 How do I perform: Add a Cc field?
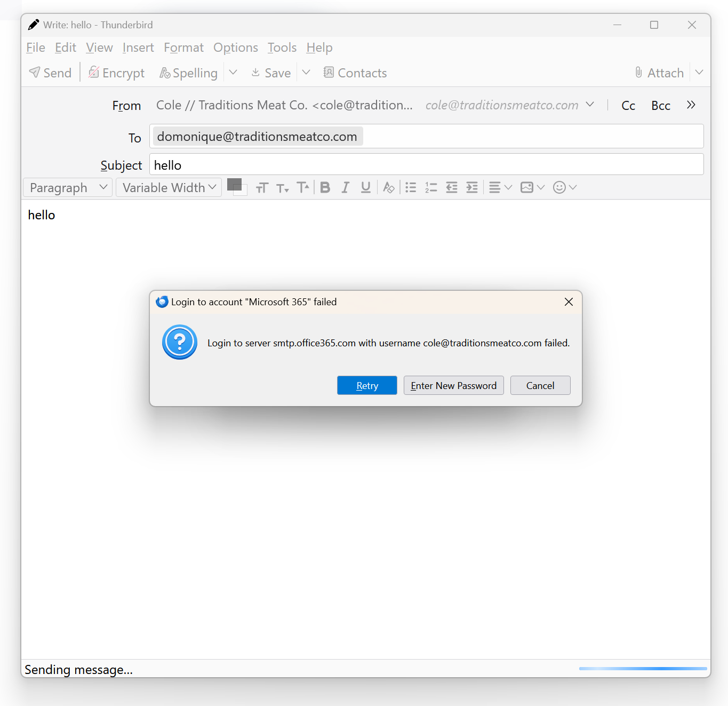coord(628,106)
